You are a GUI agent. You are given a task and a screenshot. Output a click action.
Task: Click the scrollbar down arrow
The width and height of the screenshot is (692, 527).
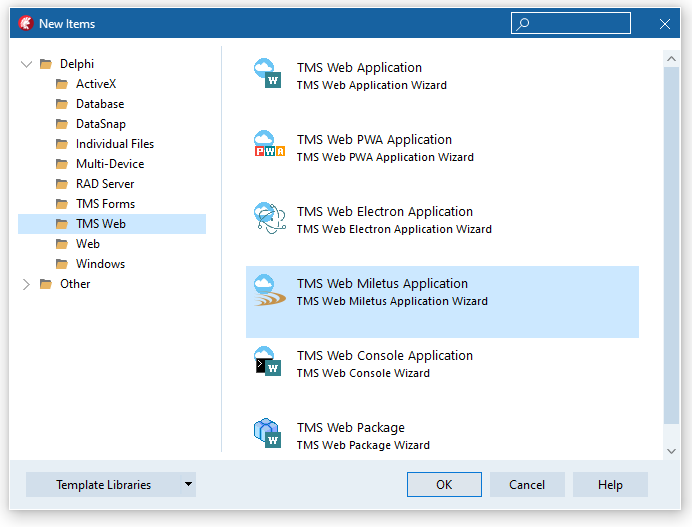pos(671,451)
